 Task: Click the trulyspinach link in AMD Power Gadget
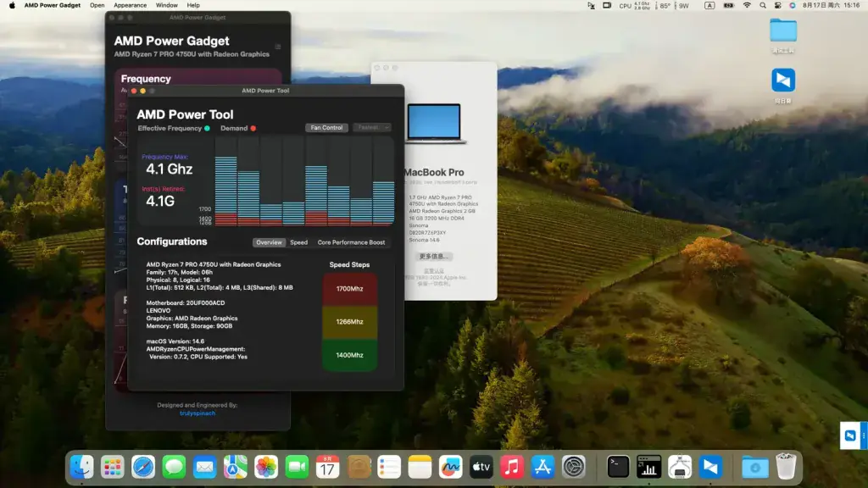point(198,413)
